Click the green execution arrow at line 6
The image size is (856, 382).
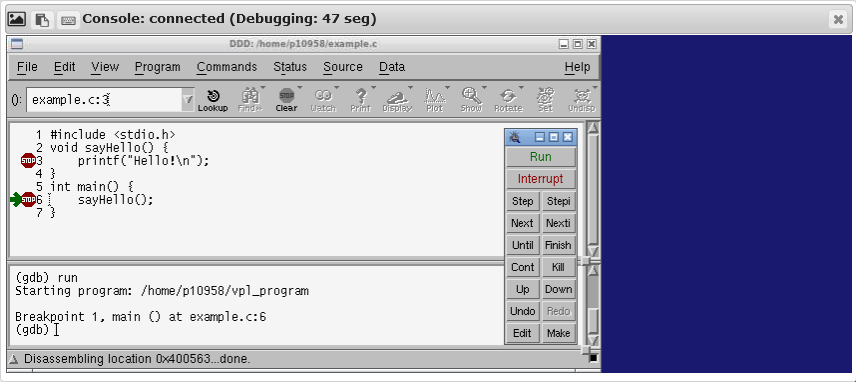pyautogui.click(x=15, y=200)
